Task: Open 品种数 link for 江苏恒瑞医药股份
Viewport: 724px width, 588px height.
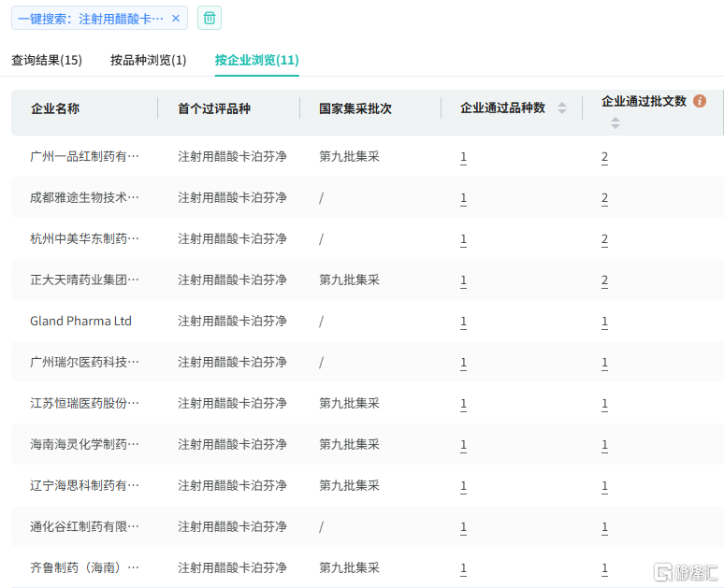Action: point(463,404)
